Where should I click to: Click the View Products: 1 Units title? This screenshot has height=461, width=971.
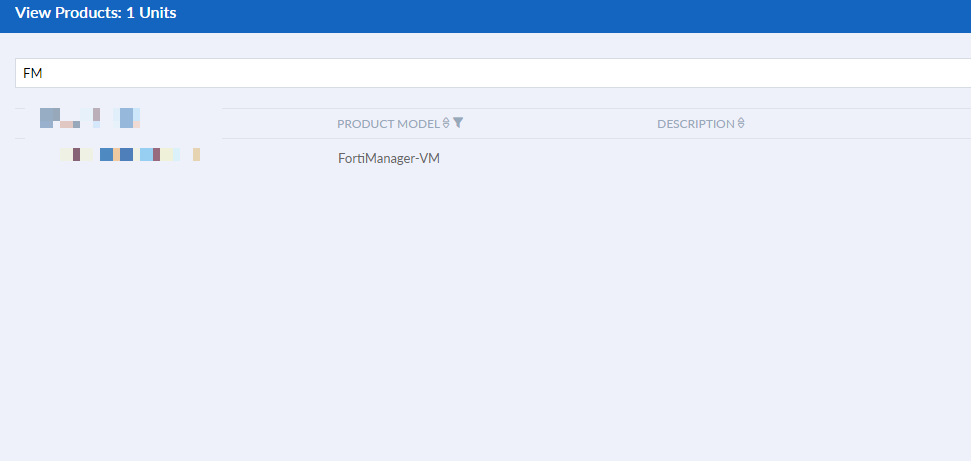[x=95, y=13]
